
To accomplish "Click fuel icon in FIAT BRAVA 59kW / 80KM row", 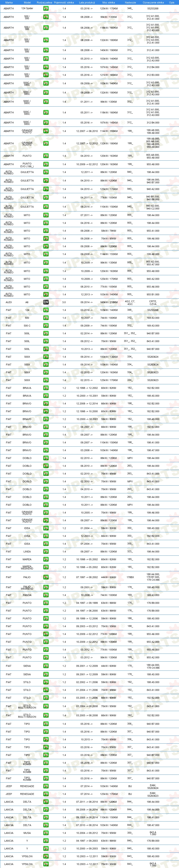I will tap(46, 396).
